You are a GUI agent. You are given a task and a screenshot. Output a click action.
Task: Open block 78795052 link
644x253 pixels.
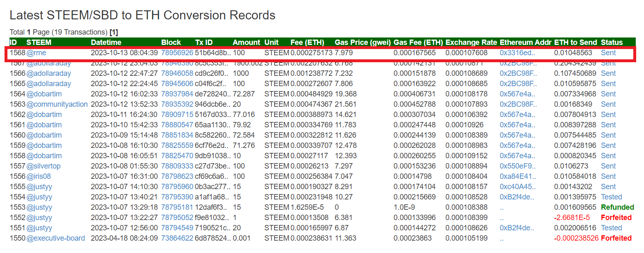tap(177, 218)
